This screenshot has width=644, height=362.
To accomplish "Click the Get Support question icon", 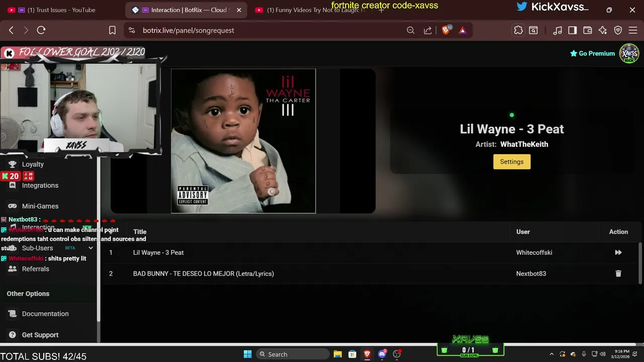I will tap(13, 335).
